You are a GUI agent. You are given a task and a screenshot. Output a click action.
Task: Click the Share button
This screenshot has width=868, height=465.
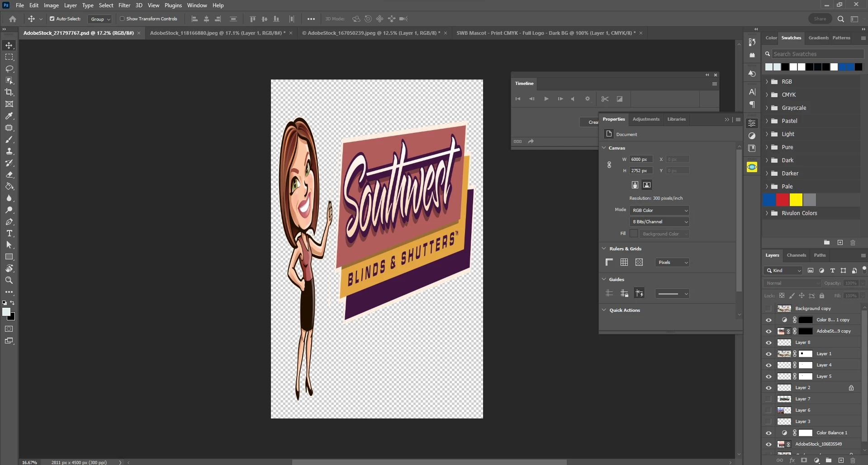820,19
